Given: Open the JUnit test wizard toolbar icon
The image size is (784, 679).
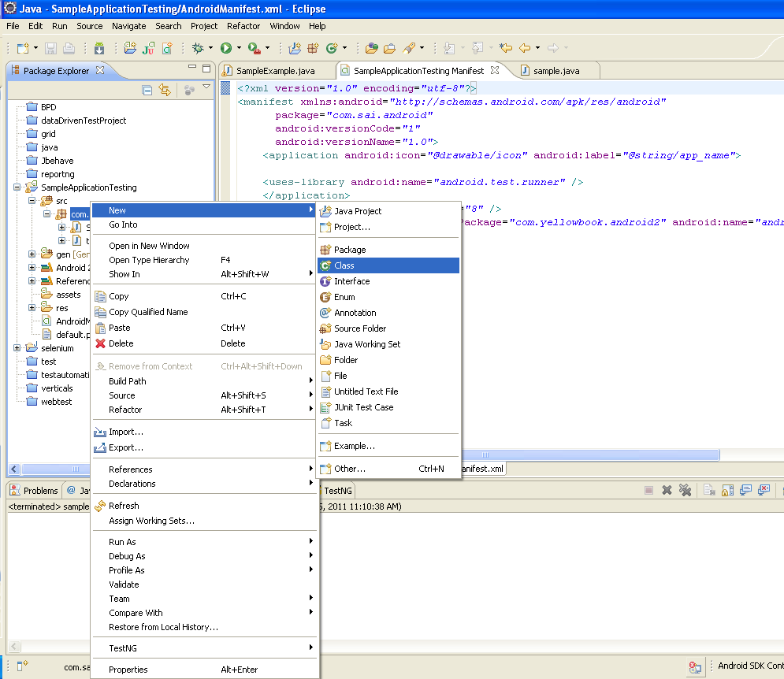Looking at the screenshot, I should [x=147, y=49].
